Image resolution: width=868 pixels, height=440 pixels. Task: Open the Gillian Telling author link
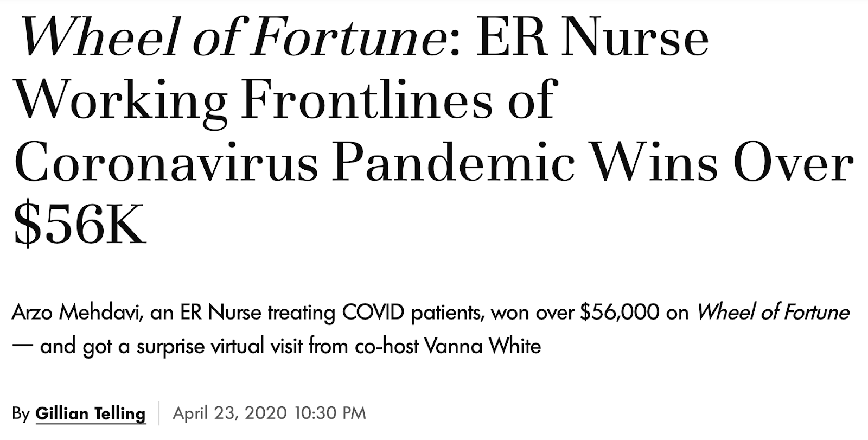coord(91,413)
